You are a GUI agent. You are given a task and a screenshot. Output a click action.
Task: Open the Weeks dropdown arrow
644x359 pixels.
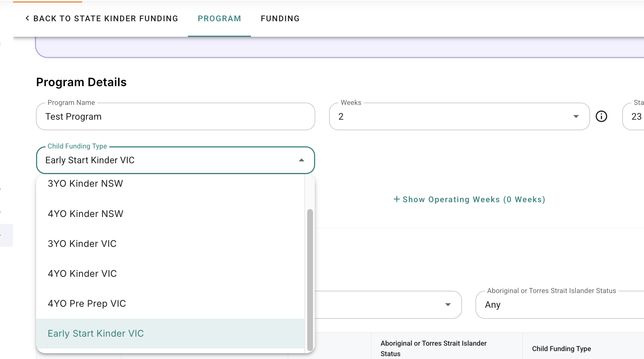(x=576, y=116)
